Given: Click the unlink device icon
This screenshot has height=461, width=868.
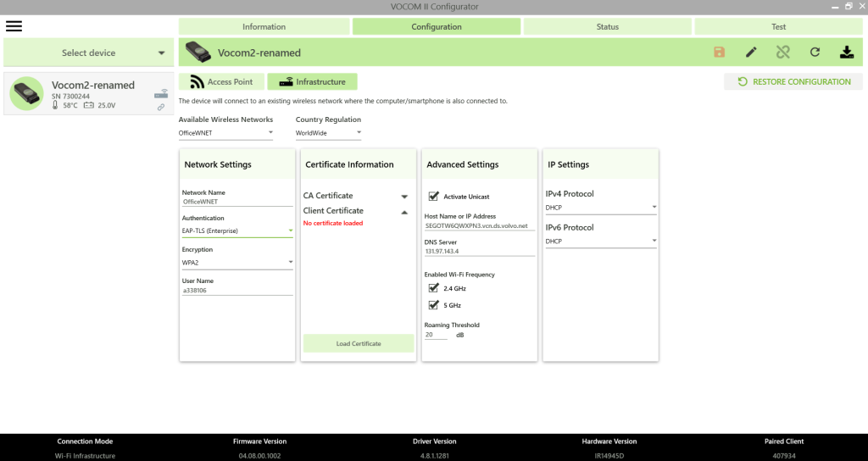Looking at the screenshot, I should coord(782,52).
